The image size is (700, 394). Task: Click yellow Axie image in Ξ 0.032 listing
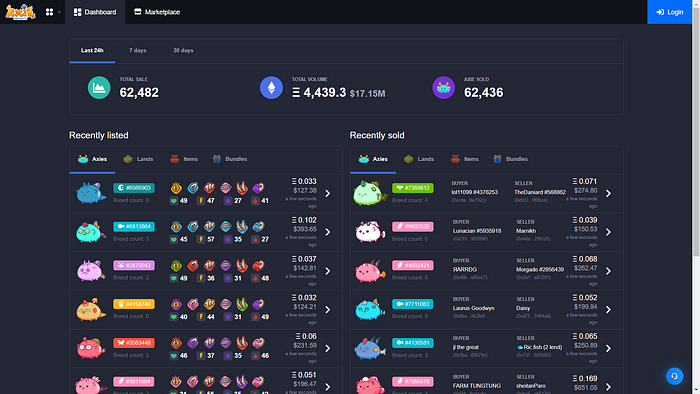pyautogui.click(x=91, y=310)
